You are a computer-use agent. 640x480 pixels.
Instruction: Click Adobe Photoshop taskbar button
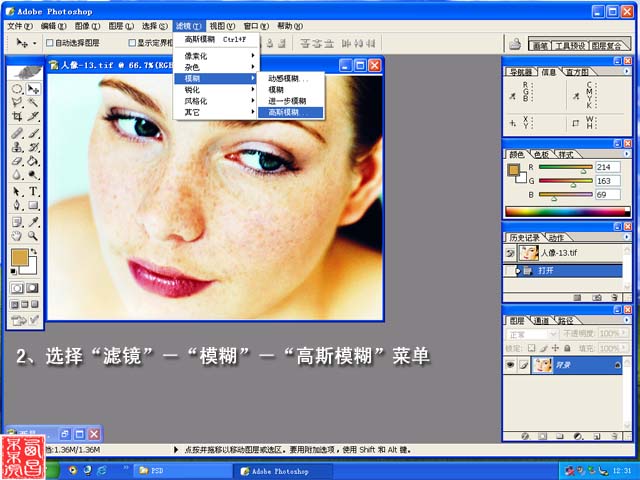click(x=282, y=471)
